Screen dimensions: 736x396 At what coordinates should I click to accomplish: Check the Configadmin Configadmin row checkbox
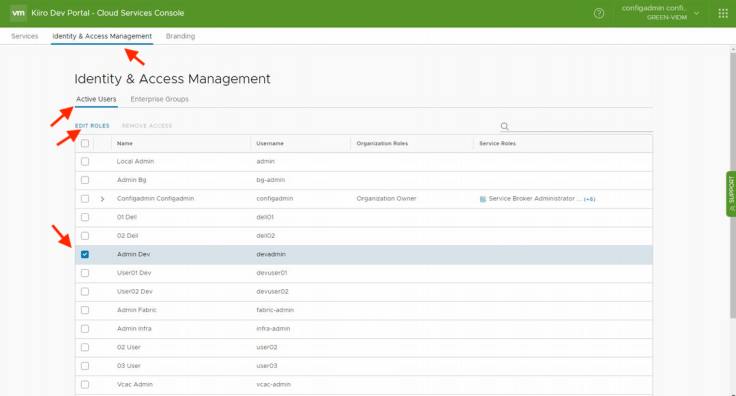(85, 198)
